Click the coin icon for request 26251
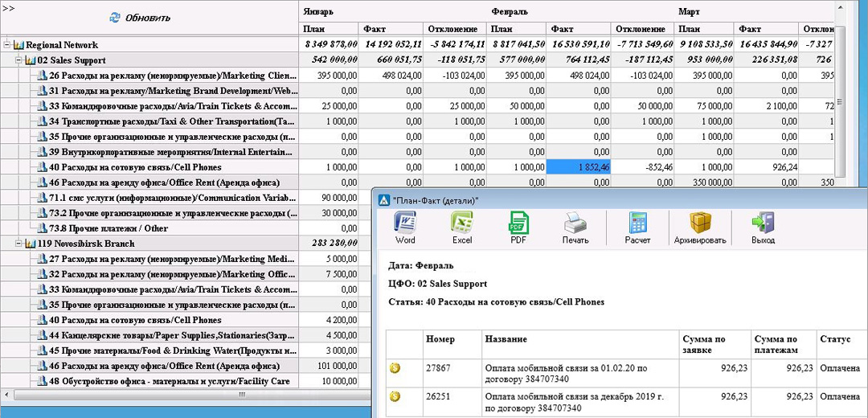The width and height of the screenshot is (868, 418). click(395, 395)
